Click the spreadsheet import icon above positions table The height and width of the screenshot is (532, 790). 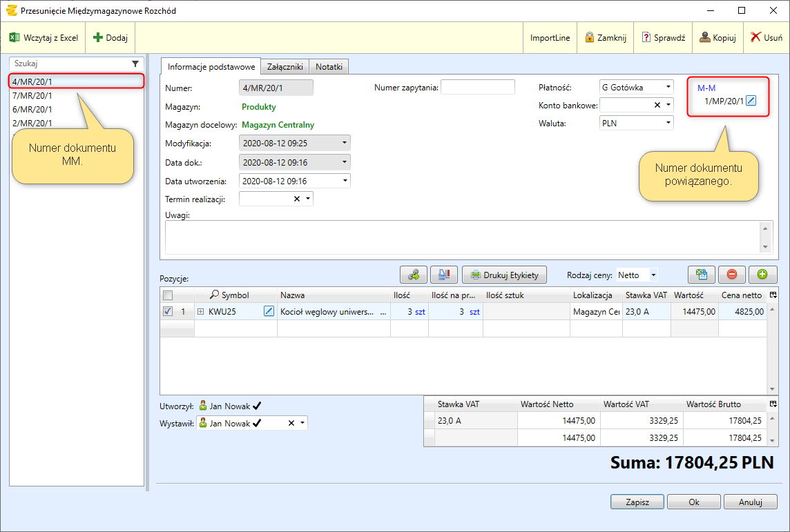(702, 275)
